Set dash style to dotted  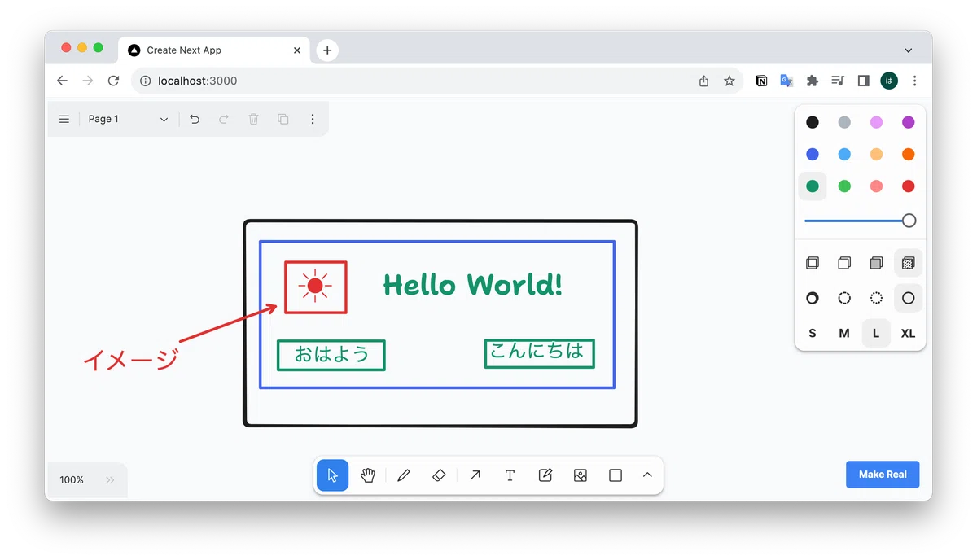coord(876,298)
